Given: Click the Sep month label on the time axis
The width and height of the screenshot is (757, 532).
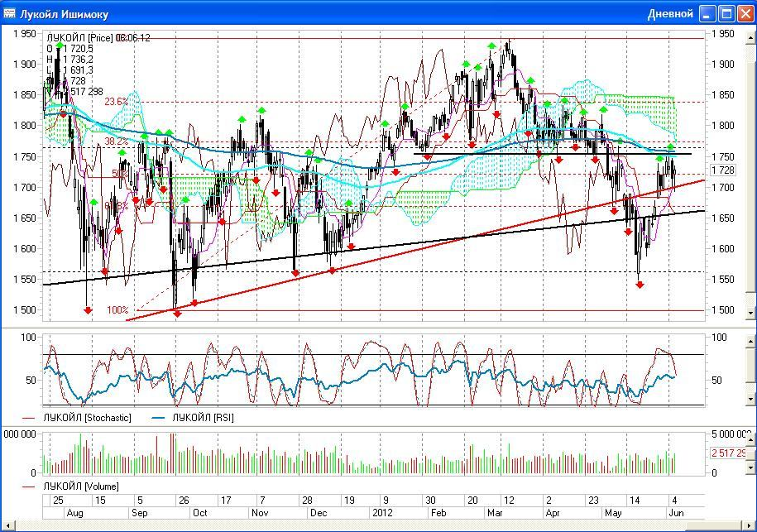Looking at the screenshot, I should [x=140, y=513].
